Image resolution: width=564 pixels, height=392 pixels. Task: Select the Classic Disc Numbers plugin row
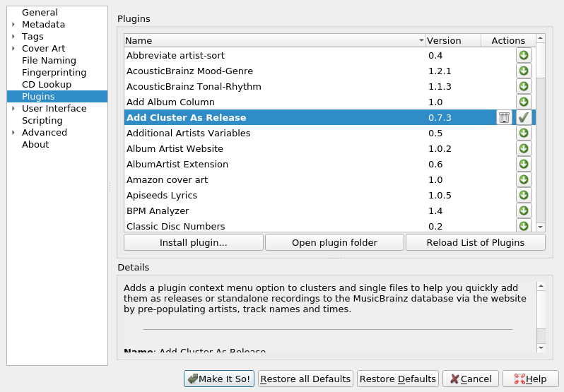(x=176, y=226)
